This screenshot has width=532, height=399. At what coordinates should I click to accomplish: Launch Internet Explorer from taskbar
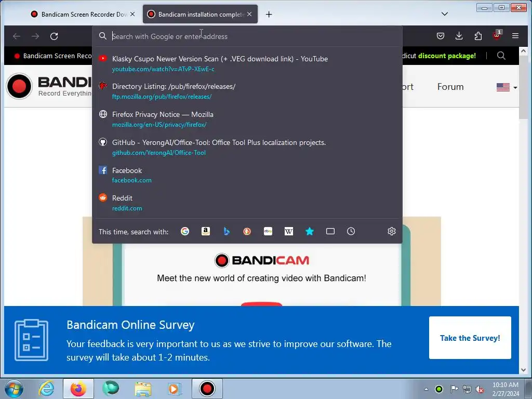click(46, 389)
